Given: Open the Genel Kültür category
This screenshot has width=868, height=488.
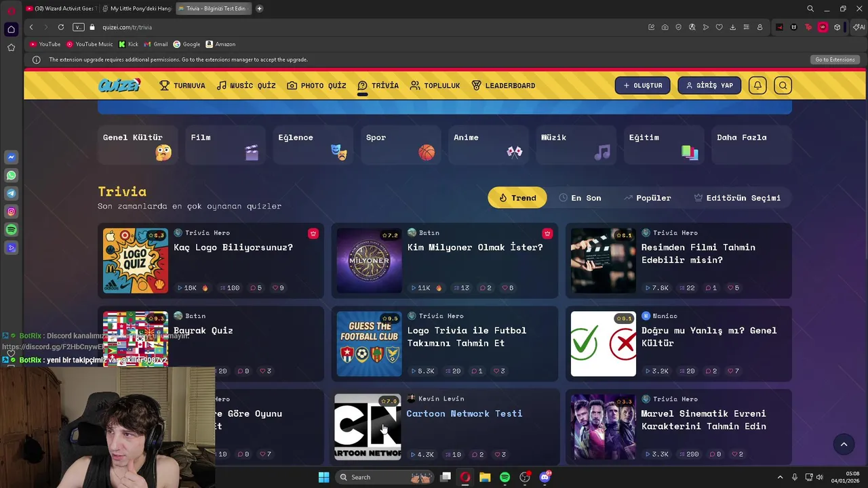Looking at the screenshot, I should [x=138, y=145].
